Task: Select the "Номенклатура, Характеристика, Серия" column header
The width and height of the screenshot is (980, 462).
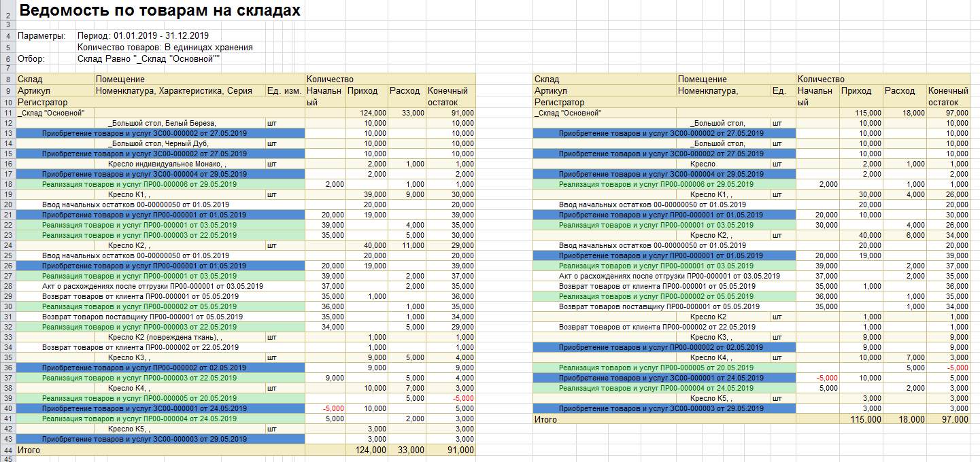Action: click(173, 90)
